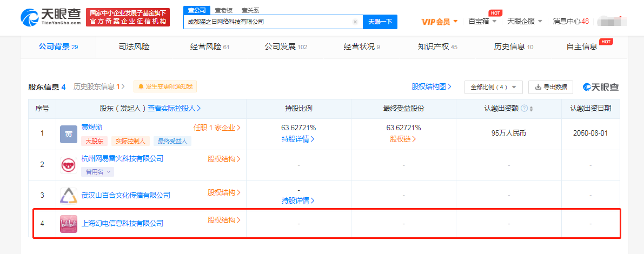The height and width of the screenshot is (254, 644).
Task: Click the 认缴出资日期 column header
Action: 590,109
